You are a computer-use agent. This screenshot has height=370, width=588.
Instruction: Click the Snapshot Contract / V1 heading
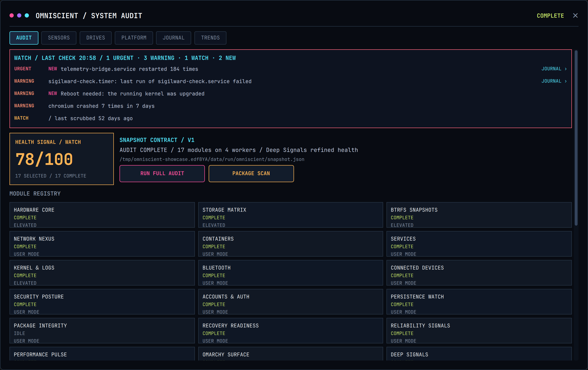tap(157, 140)
